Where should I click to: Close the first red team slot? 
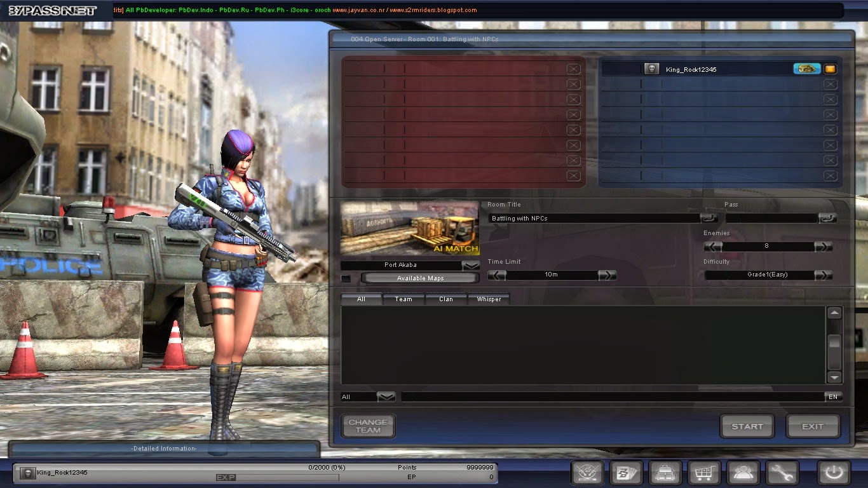click(x=573, y=69)
